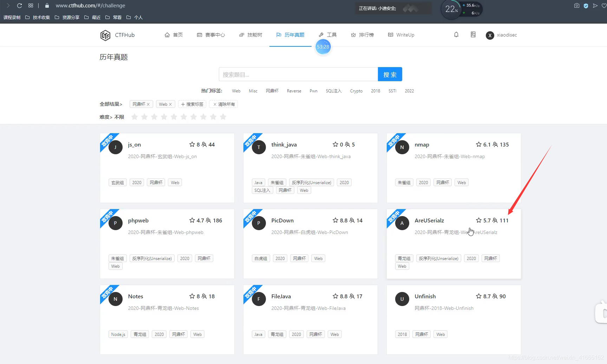Click the solver count icon on phpweb card
The image size is (607, 364).
coord(208,220)
